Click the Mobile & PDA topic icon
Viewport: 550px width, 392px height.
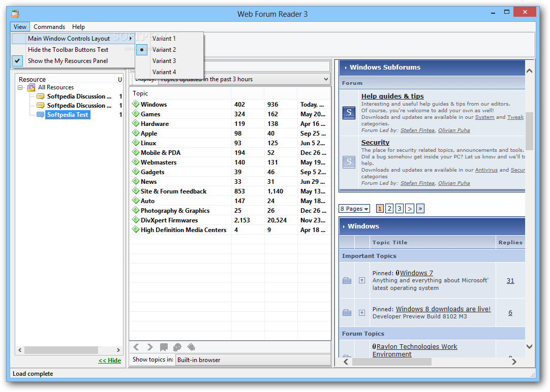tap(136, 152)
